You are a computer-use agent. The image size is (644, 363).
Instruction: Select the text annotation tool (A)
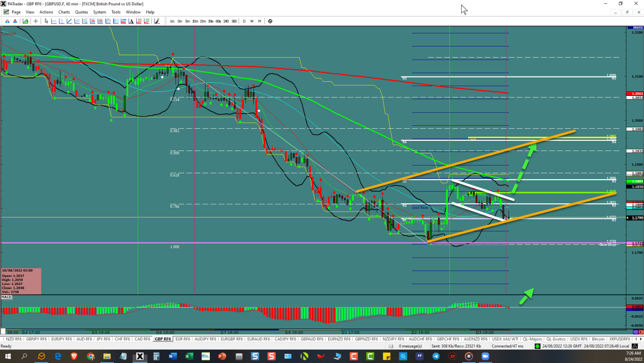tap(131, 21)
